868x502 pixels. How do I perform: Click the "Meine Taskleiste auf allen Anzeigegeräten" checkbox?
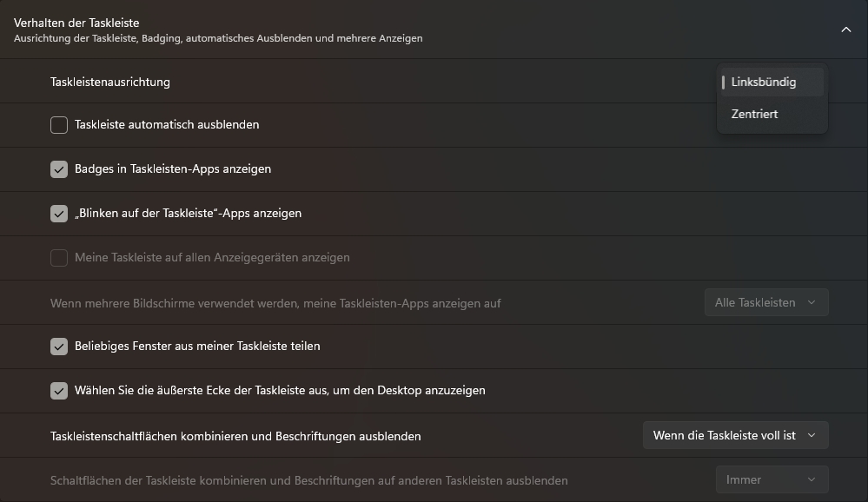click(58, 258)
